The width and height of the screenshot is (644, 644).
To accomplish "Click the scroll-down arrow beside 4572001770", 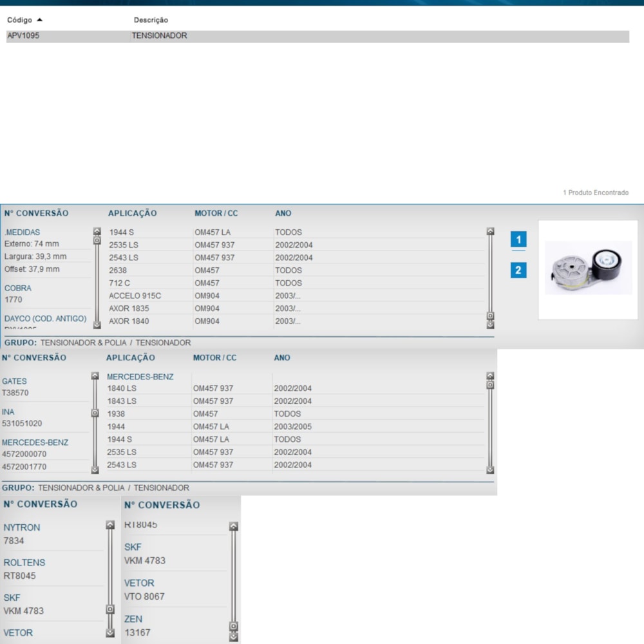I will 95,469.
